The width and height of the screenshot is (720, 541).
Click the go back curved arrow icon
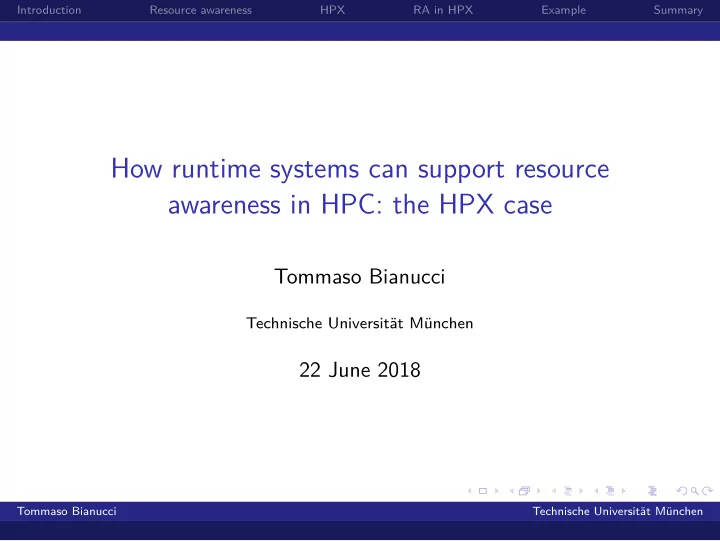click(682, 491)
